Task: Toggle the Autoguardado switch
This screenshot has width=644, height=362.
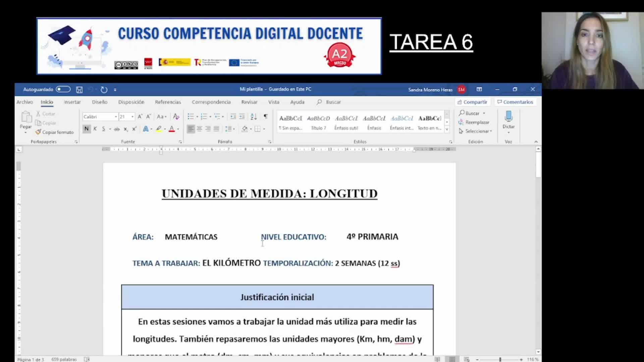Action: pos(63,89)
